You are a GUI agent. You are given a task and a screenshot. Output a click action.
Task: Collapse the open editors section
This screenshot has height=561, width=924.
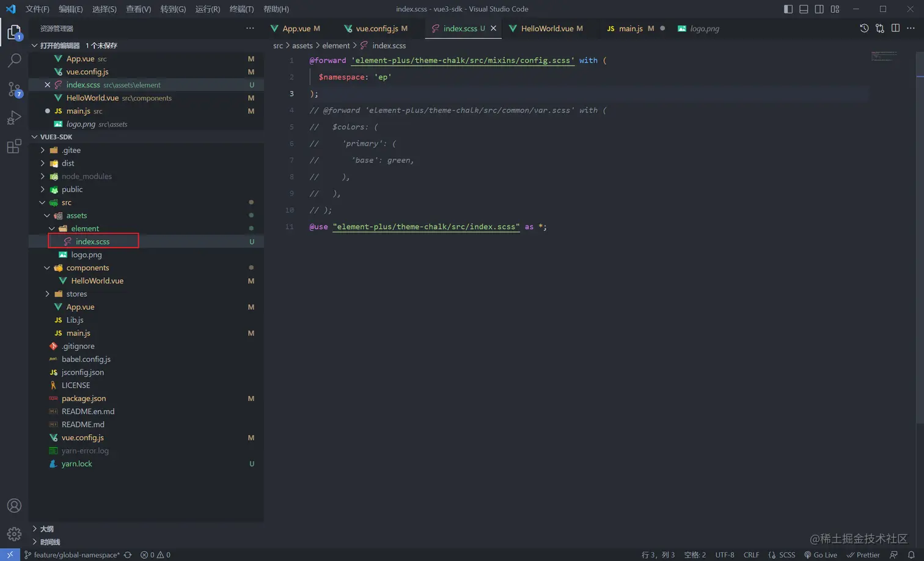point(35,45)
